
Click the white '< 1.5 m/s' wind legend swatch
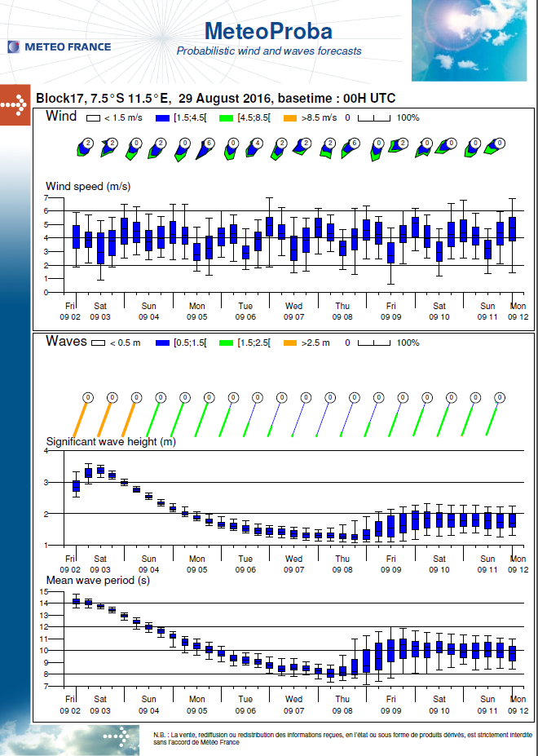(x=94, y=118)
